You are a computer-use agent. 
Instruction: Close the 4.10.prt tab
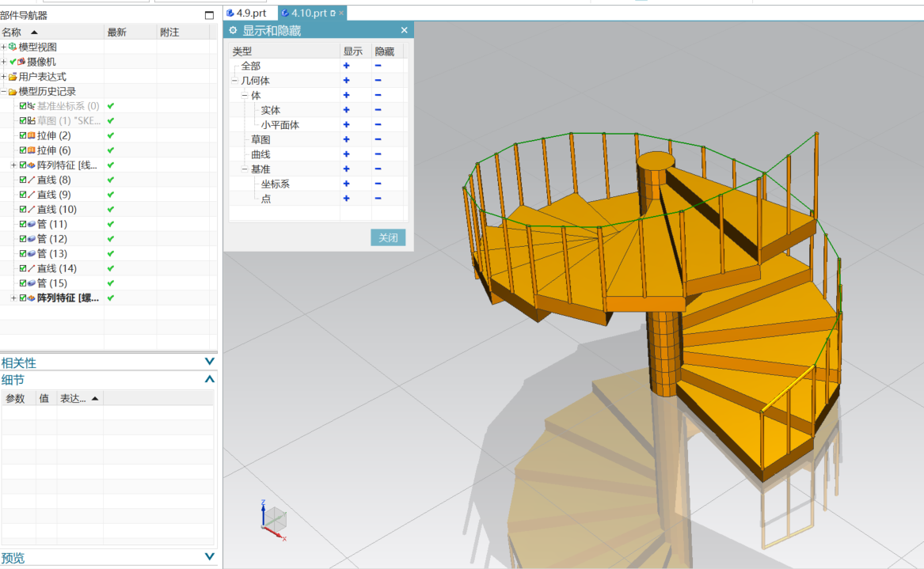pyautogui.click(x=341, y=13)
